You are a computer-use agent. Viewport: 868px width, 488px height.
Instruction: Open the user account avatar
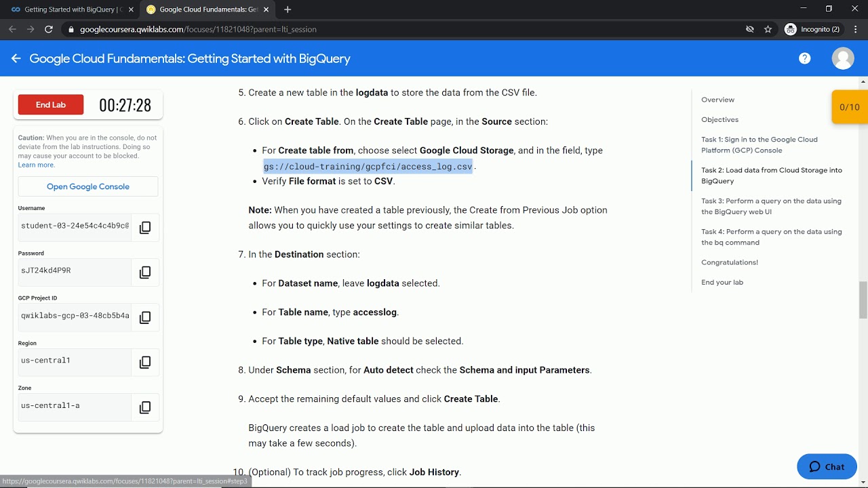click(843, 58)
